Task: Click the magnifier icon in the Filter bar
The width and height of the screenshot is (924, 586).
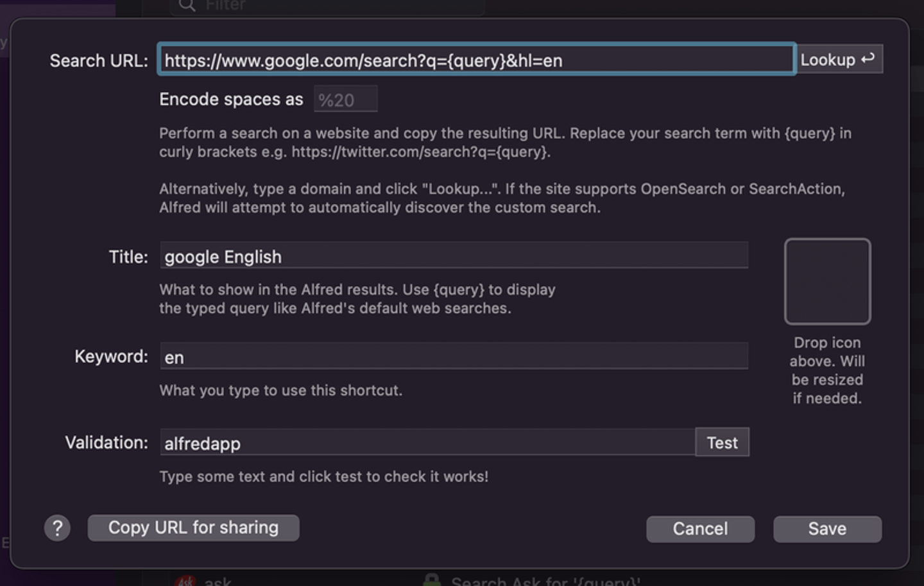Action: click(187, 5)
